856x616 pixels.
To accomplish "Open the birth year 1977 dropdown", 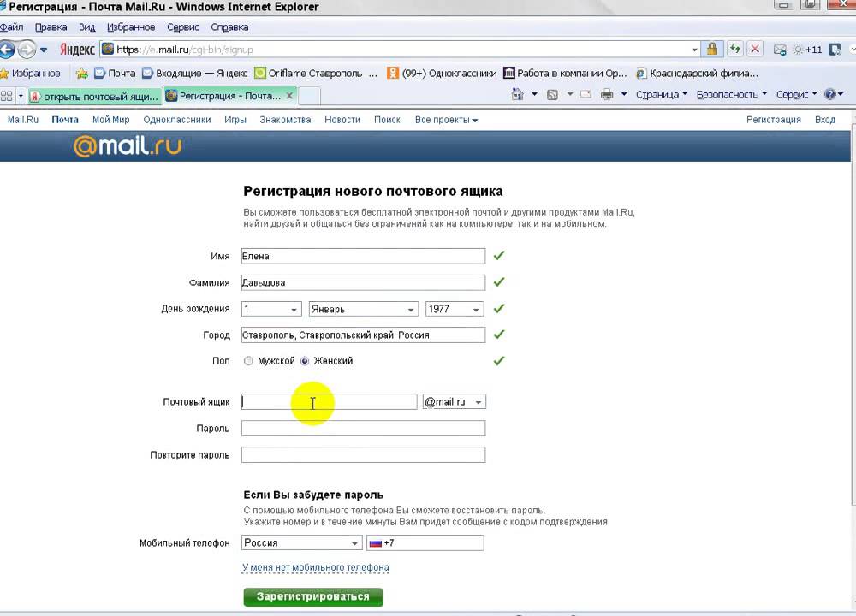I will [x=455, y=309].
